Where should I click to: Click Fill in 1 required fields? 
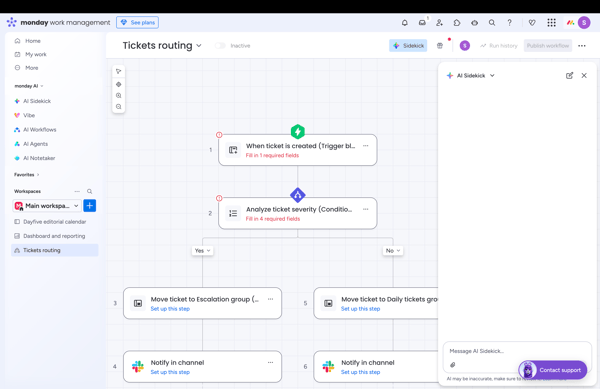coord(272,155)
